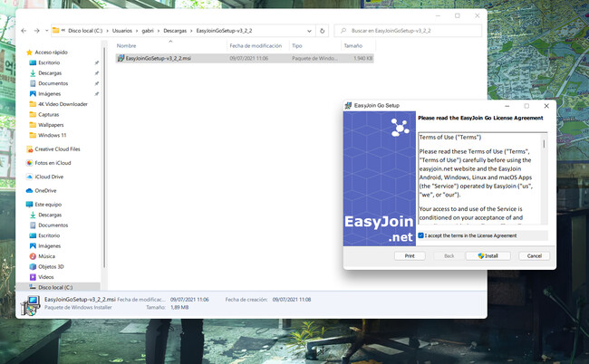Refresh the current Explorer folder
Screen dimensions: 589x364
(x=320, y=29)
